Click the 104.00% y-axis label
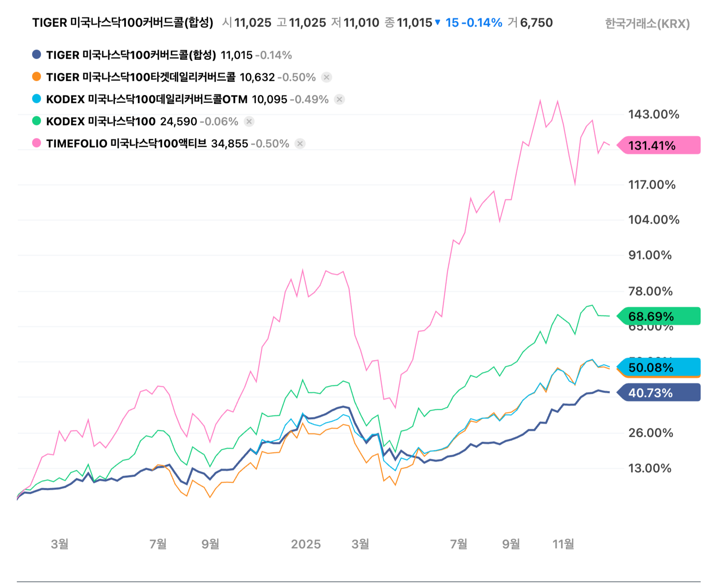The height and width of the screenshot is (588, 716). tap(654, 220)
